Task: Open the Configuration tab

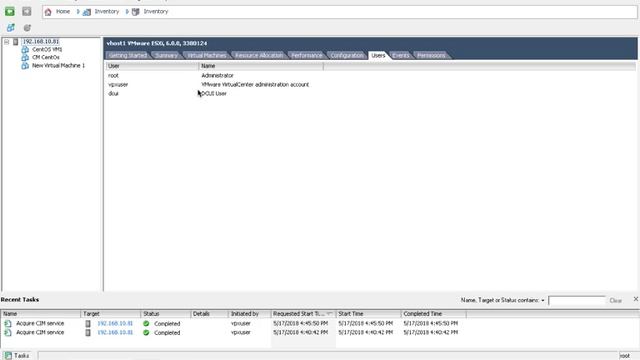Action: point(347,56)
